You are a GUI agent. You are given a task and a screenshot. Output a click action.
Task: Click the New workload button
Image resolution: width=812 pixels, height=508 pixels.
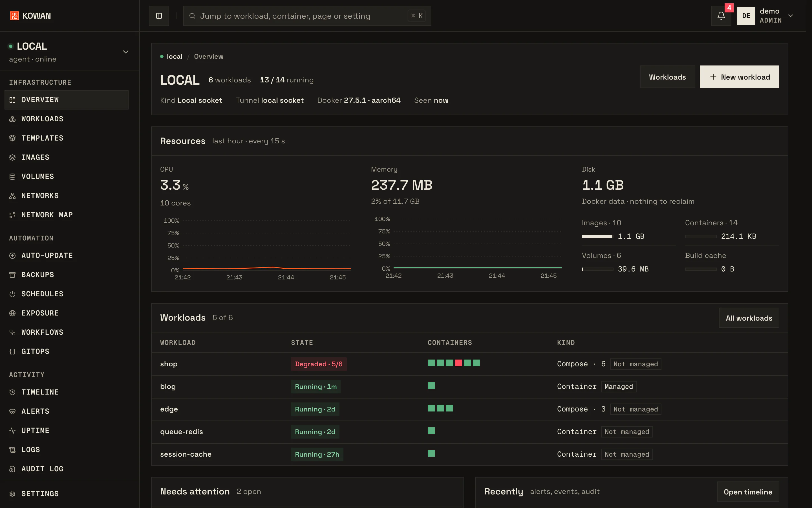click(x=739, y=77)
